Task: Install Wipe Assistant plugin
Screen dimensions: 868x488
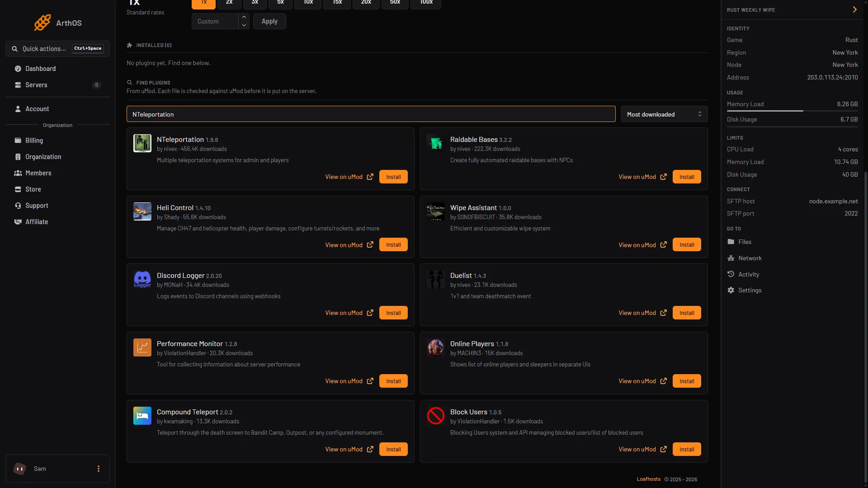Action: pyautogui.click(x=687, y=244)
